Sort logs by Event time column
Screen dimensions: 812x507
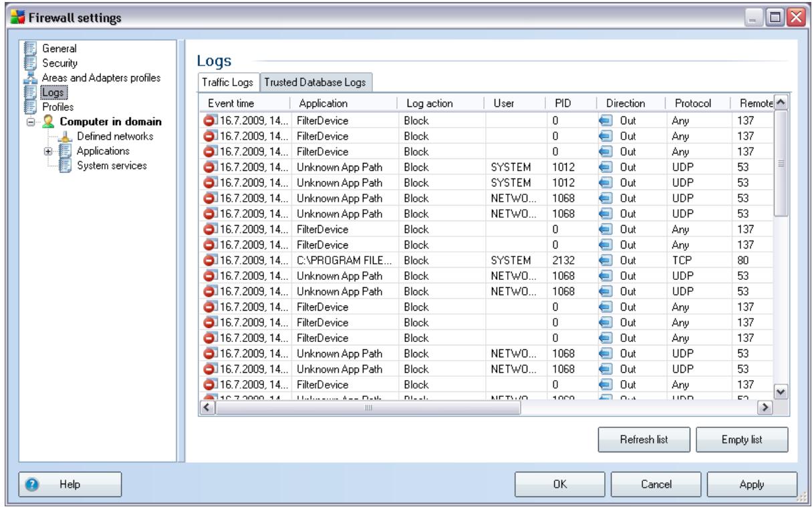click(245, 104)
